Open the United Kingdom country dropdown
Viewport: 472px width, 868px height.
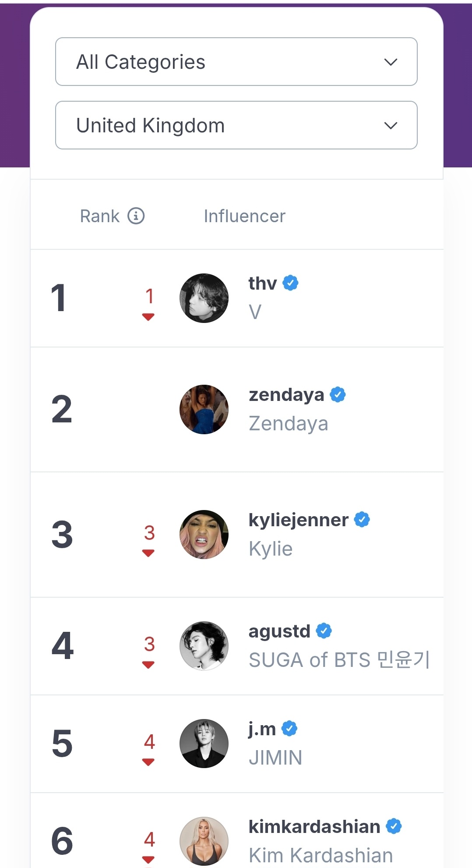[236, 125]
